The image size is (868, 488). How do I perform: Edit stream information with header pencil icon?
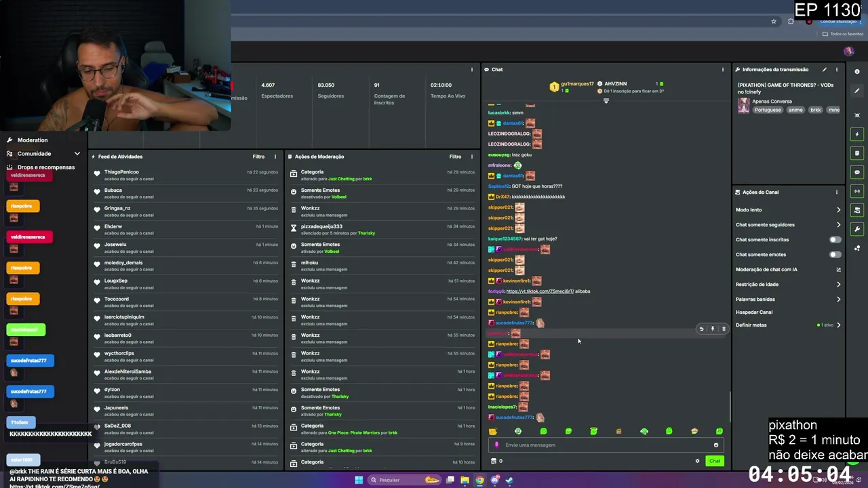click(x=825, y=70)
